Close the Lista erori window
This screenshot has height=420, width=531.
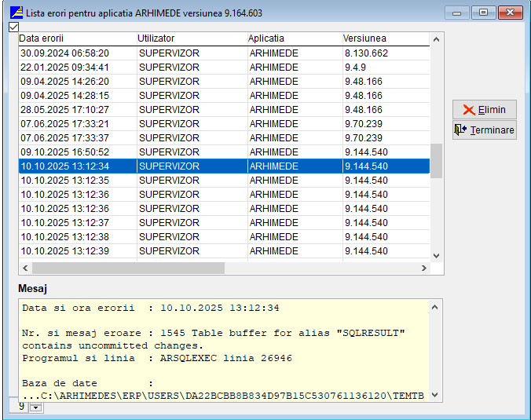(x=511, y=13)
